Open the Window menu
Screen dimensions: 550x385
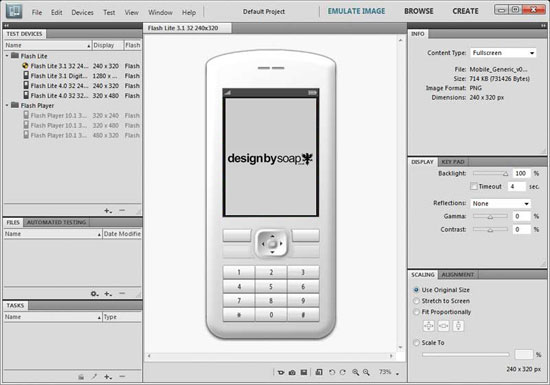tap(160, 13)
